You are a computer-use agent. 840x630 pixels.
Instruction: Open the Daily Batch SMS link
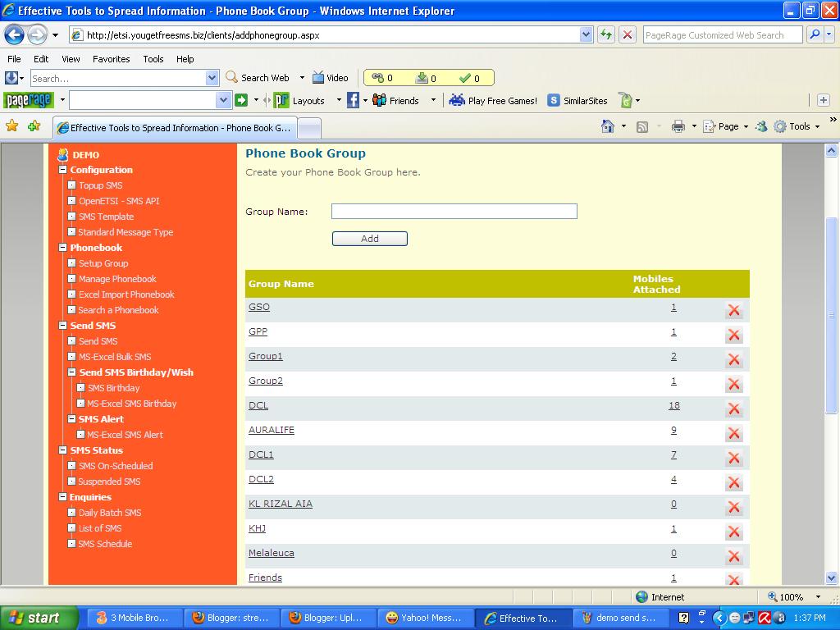(110, 513)
